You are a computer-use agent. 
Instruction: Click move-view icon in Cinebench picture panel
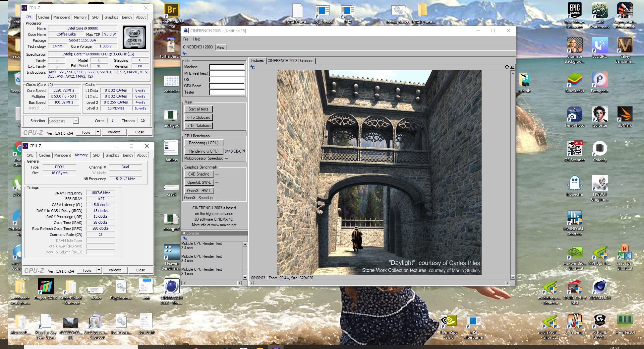tap(507, 67)
